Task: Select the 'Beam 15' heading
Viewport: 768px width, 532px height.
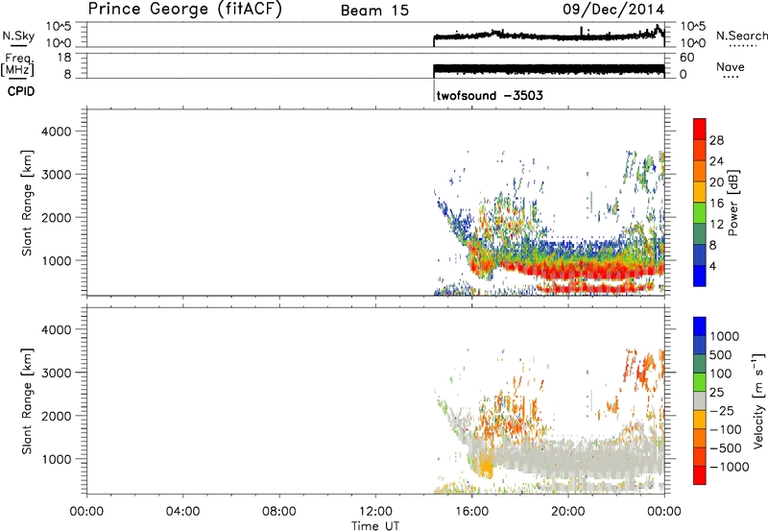Action: (374, 11)
